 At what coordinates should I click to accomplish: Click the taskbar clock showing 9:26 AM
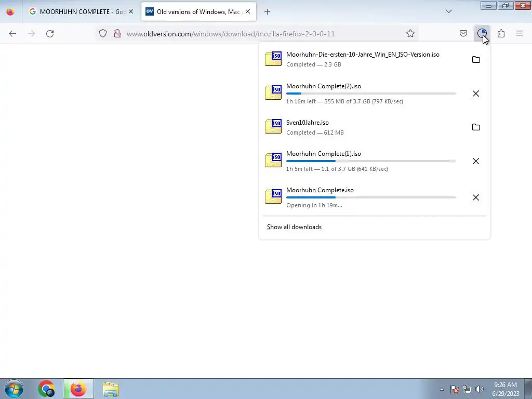(x=506, y=389)
